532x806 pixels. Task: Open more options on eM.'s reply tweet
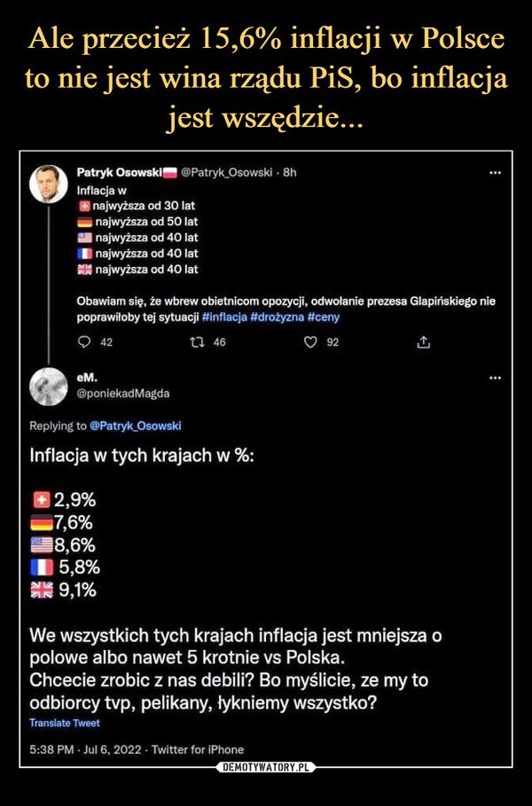pyautogui.click(x=499, y=378)
